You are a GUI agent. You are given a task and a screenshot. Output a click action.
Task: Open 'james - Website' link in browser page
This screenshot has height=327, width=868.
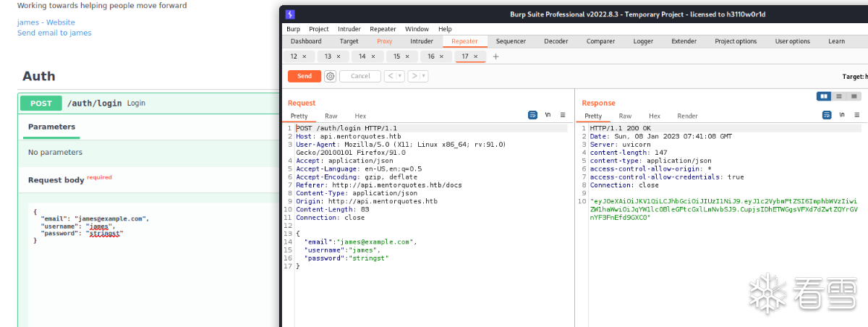(46, 22)
